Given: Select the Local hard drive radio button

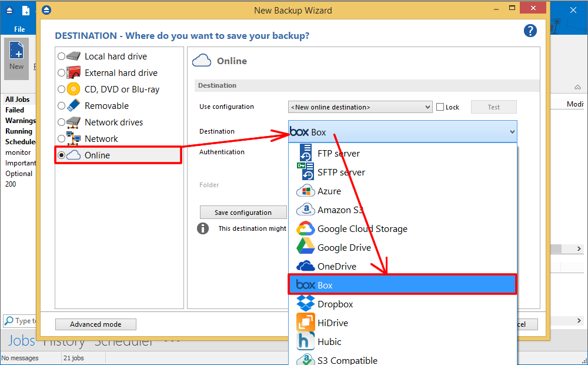Looking at the screenshot, I should [x=62, y=57].
